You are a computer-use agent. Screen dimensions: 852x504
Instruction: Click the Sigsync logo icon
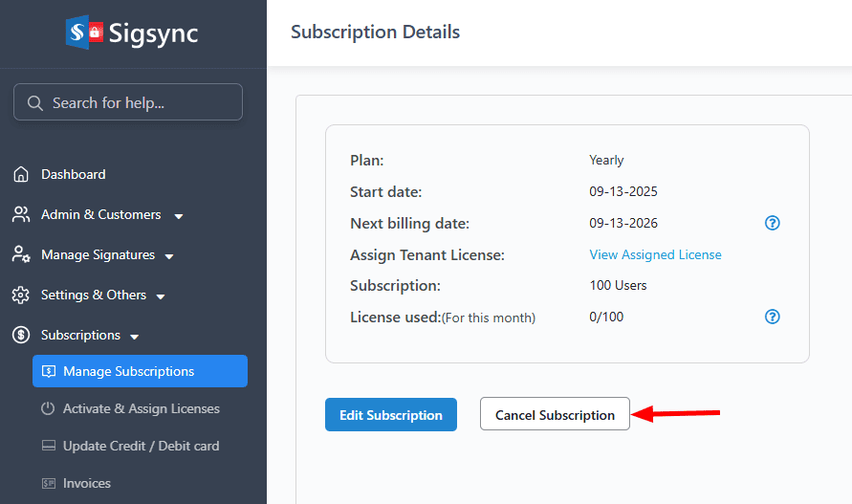(84, 33)
